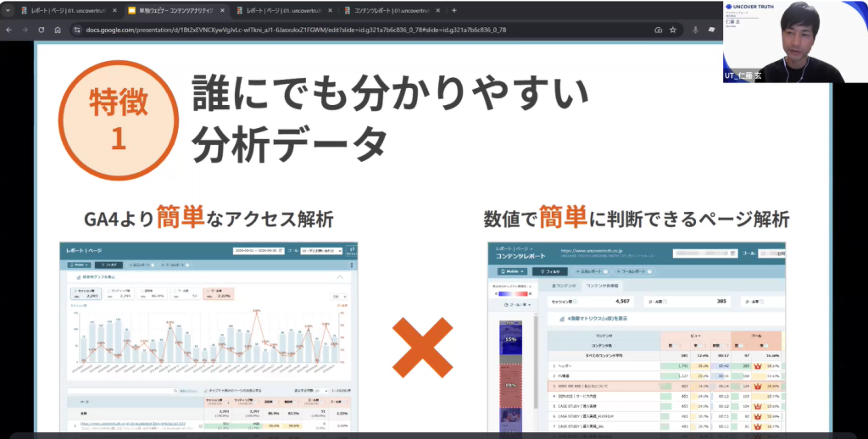
Task: Go forward in browser history
Action: point(25,30)
